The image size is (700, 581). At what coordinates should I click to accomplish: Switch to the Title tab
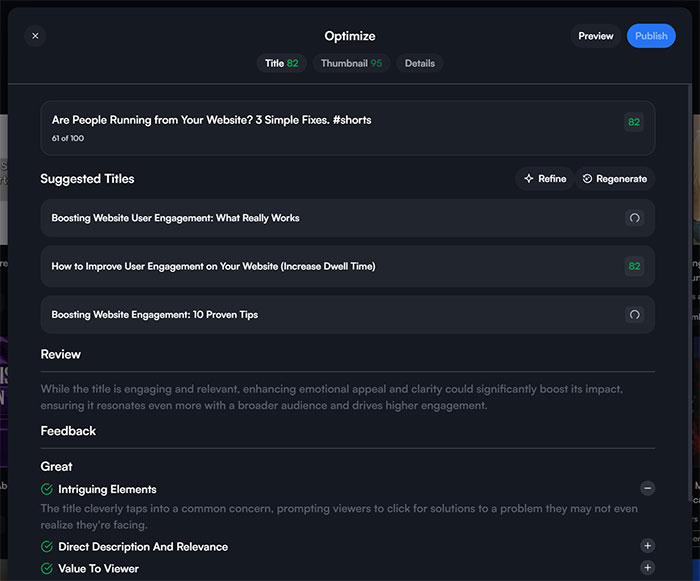click(x=281, y=63)
